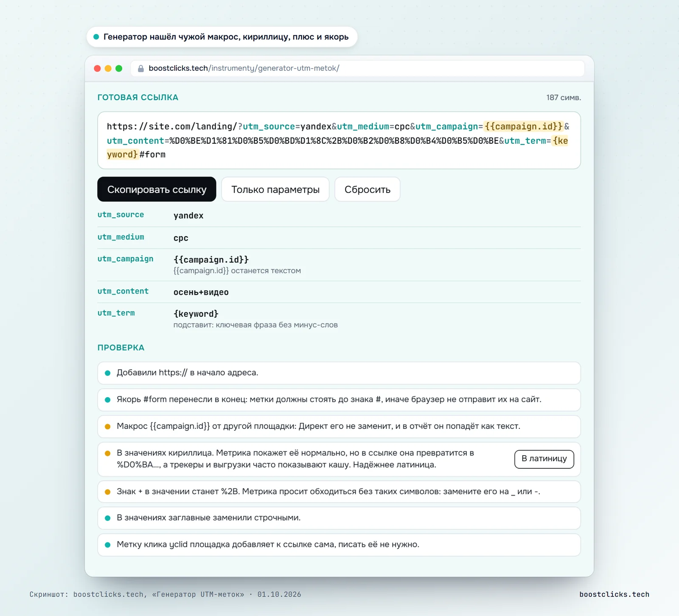Click hint подставит: ключевая фраза без минус-слов
The width and height of the screenshot is (679, 616).
(x=255, y=325)
